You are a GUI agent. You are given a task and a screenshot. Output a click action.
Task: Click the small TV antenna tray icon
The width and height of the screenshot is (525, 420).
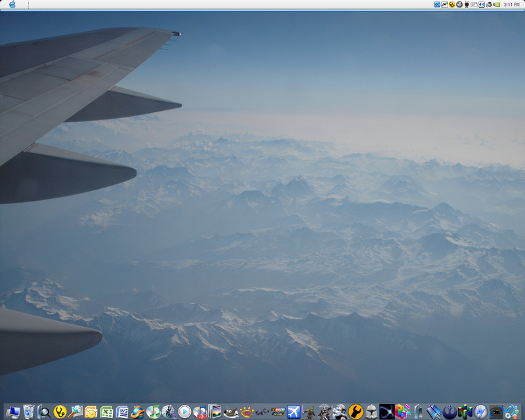click(x=467, y=5)
